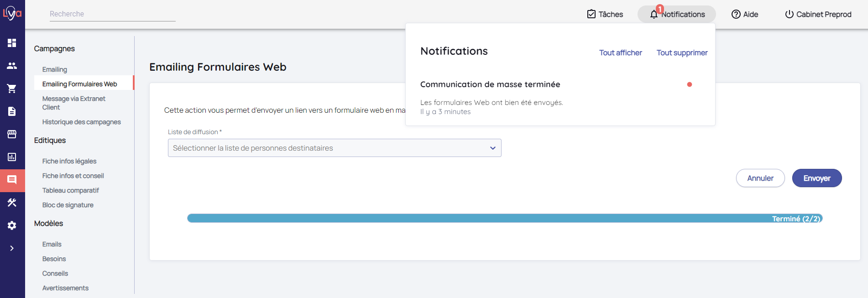Expand the sidebar with chevron arrow
Viewport: 868px width, 298px height.
click(12, 248)
